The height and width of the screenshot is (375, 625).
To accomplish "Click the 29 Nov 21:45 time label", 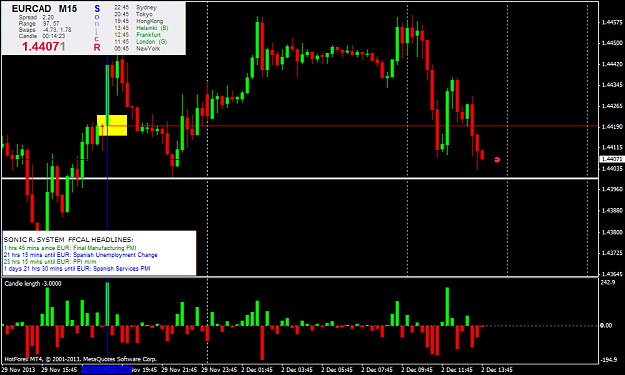I will pyautogui.click(x=179, y=370).
